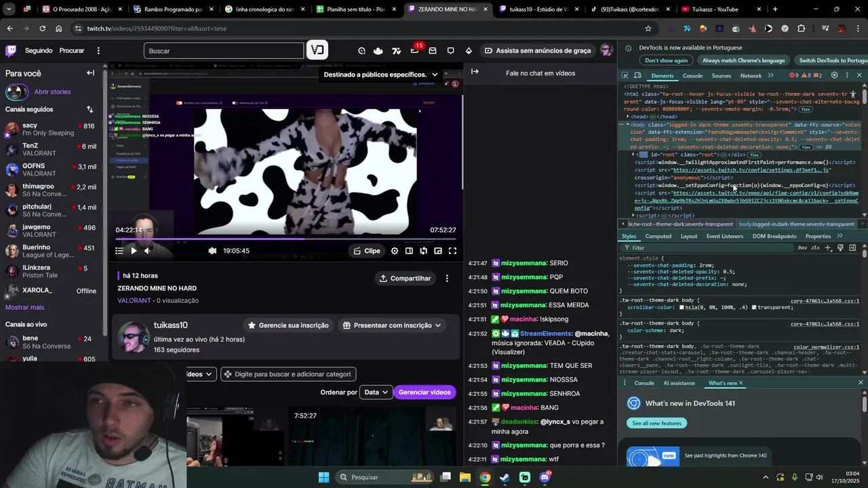This screenshot has height=488, width=868.
Task: Open the Ordenar por Data dropdown
Action: click(x=376, y=392)
